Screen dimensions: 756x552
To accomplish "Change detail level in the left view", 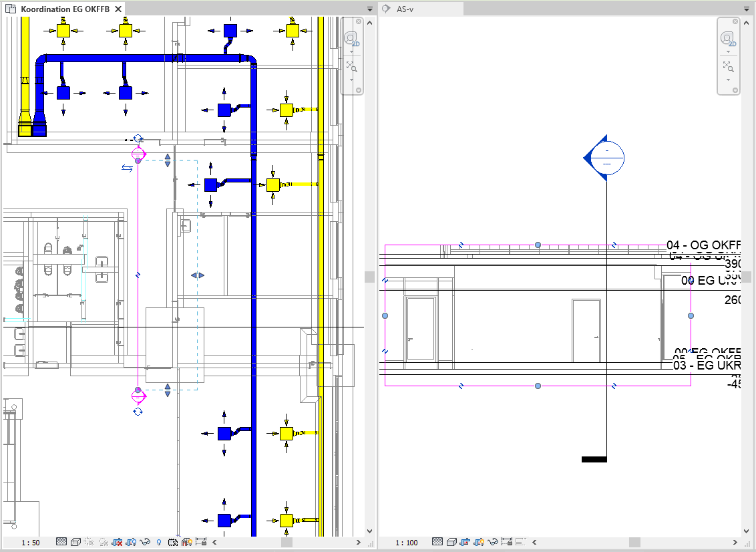I will [x=61, y=542].
